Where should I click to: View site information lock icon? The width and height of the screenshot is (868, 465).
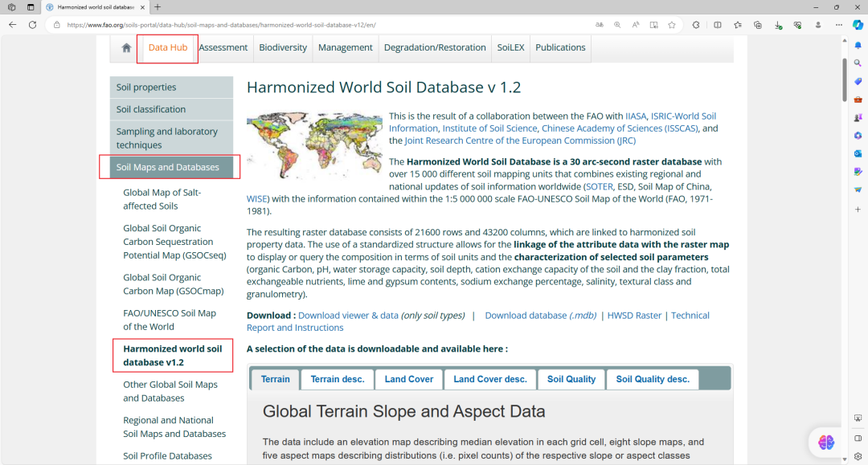56,25
